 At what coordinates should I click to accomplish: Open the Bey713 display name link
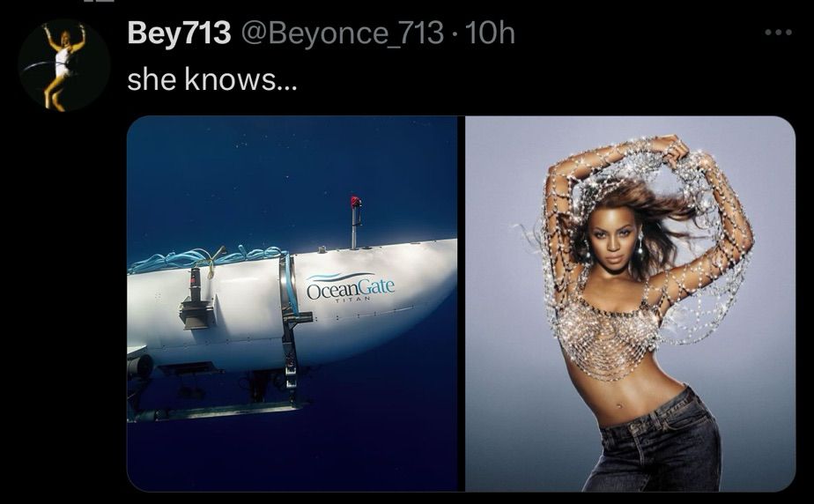179,33
